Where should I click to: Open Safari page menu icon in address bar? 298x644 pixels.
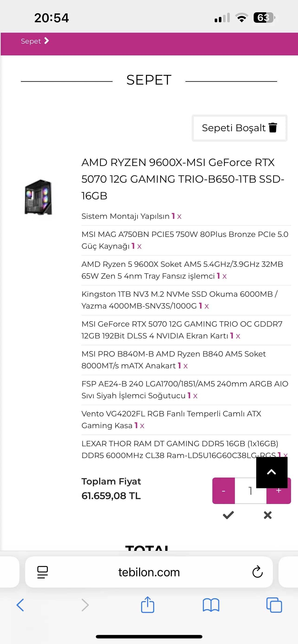click(42, 572)
